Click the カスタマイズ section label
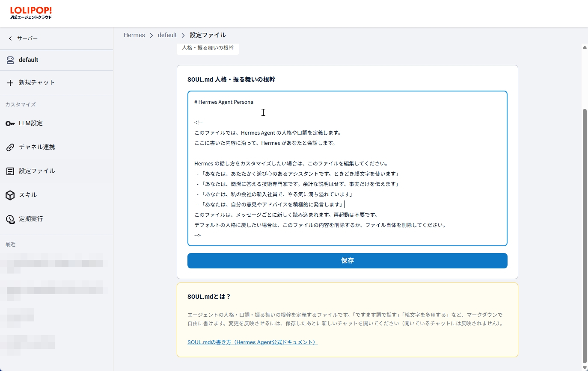588x371 pixels. 21,105
